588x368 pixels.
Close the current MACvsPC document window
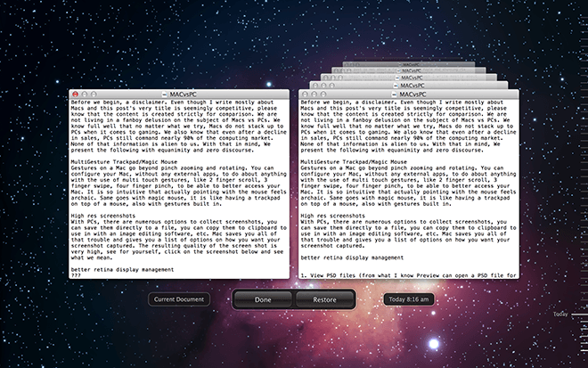pos(76,94)
